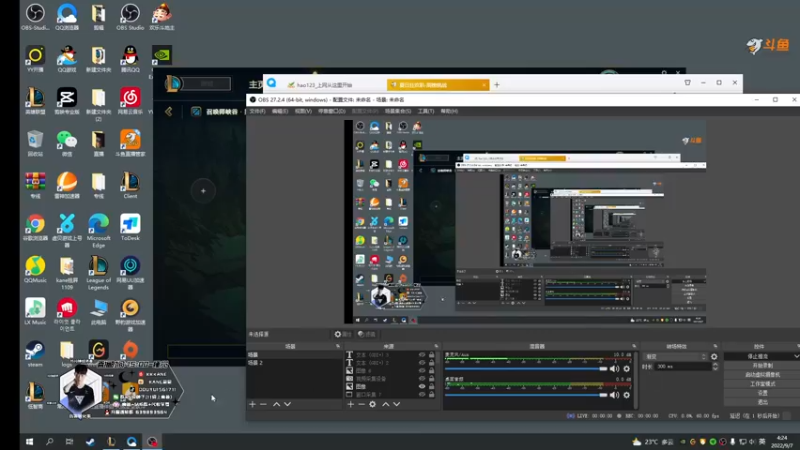This screenshot has height=450, width=800.
Task: Open OBS Studio desktop shortcut
Action: pos(130,17)
